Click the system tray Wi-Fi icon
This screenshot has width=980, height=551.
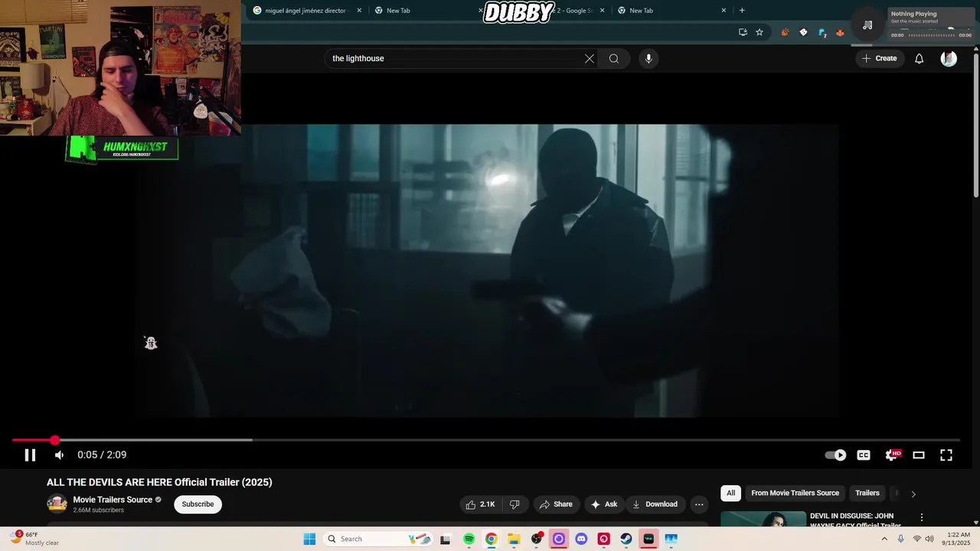click(916, 539)
